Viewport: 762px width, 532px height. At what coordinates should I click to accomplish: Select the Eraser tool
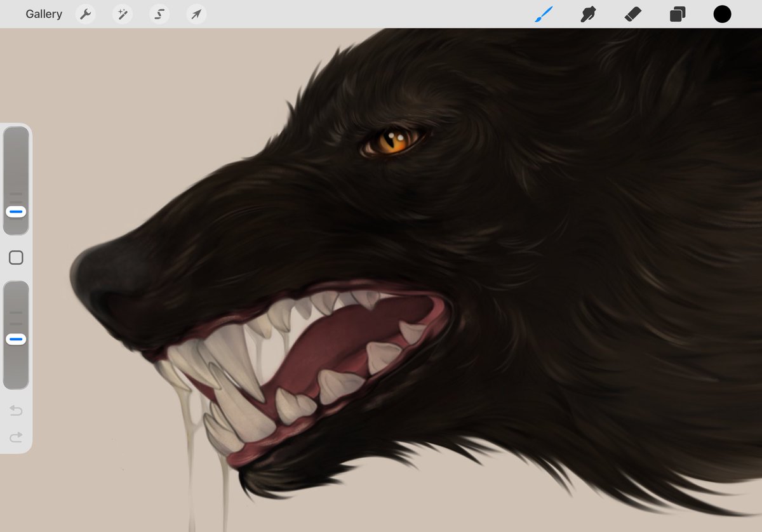(633, 14)
